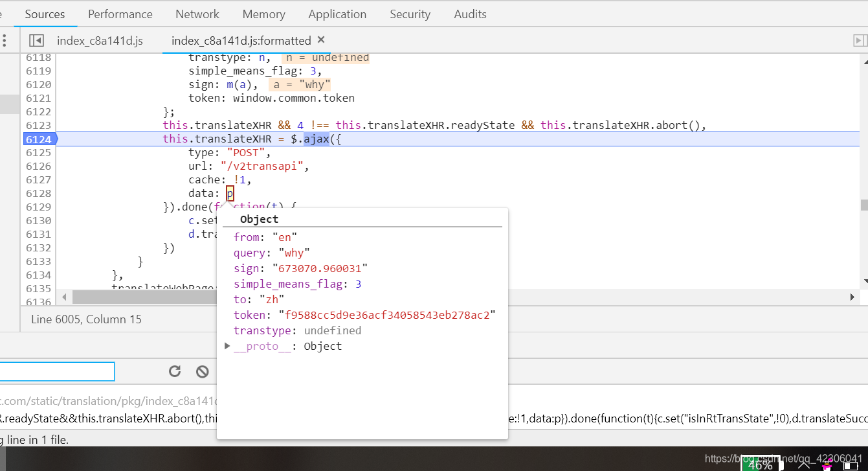
Task: Click the horizontal scrollbar thumb in the editor
Action: tap(144, 297)
